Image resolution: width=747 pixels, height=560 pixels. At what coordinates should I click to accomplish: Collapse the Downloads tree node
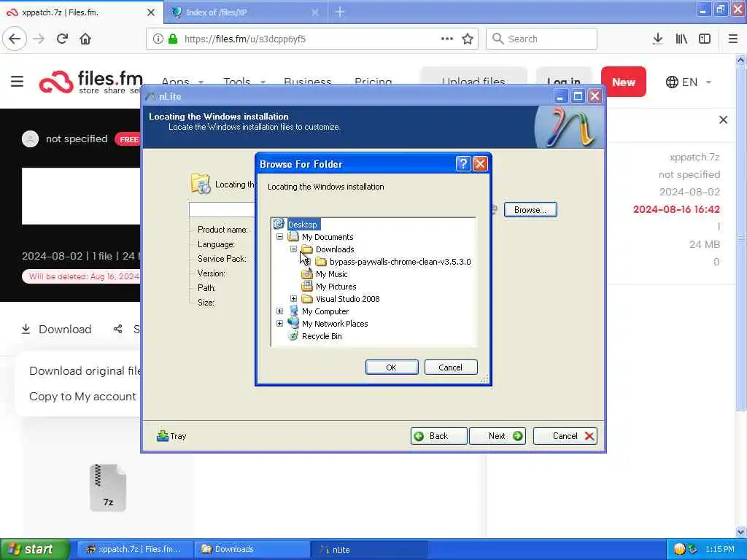293,249
